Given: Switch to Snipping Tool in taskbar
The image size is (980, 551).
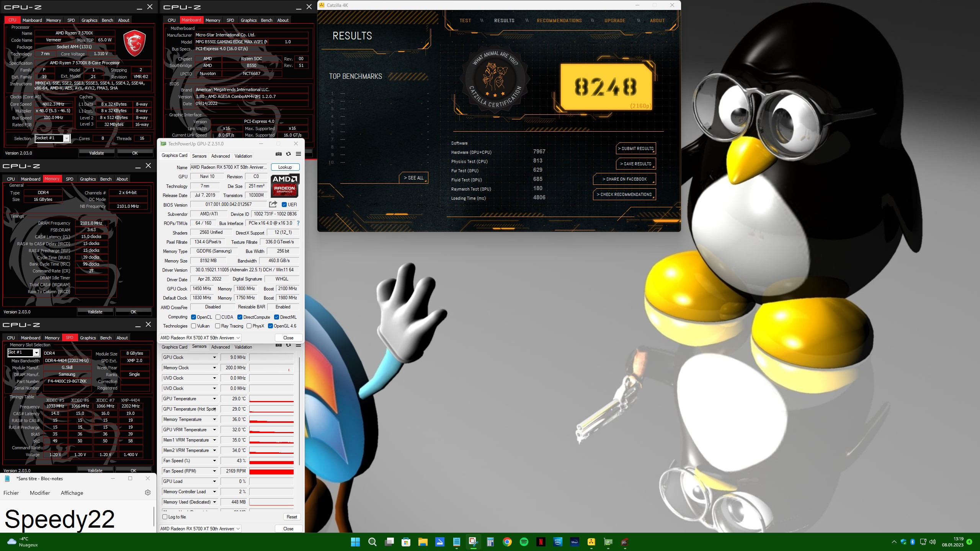Looking at the screenshot, I should point(474,542).
